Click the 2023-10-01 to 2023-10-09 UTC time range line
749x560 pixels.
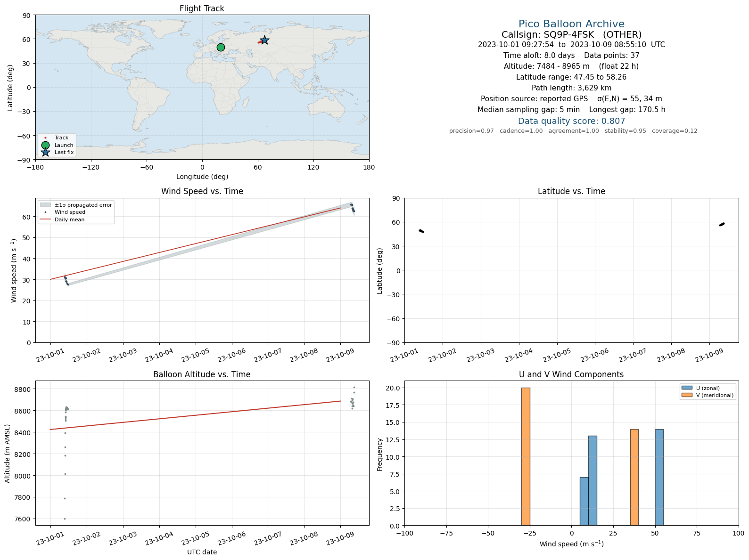571,45
